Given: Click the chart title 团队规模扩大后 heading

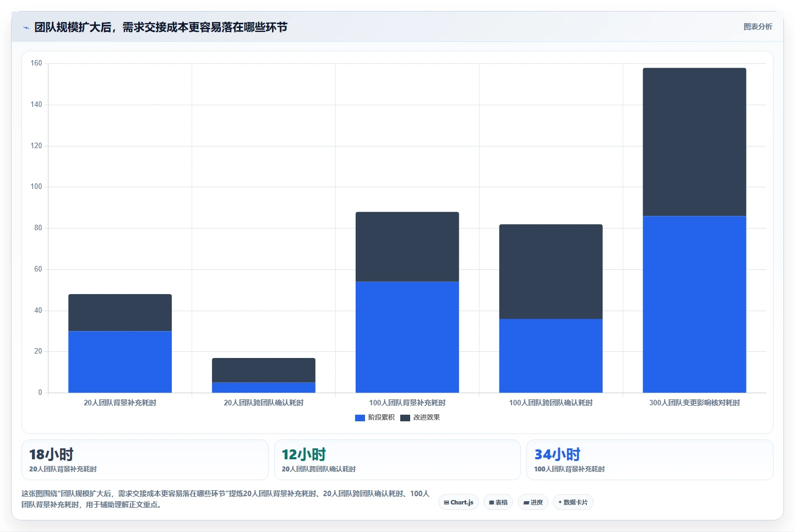Looking at the screenshot, I should (161, 28).
